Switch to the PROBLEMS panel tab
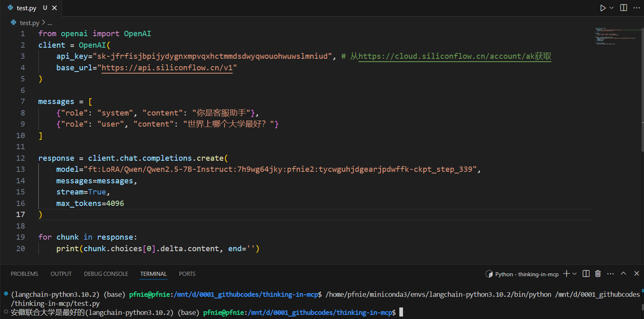This screenshot has width=644, height=319. [x=24, y=274]
